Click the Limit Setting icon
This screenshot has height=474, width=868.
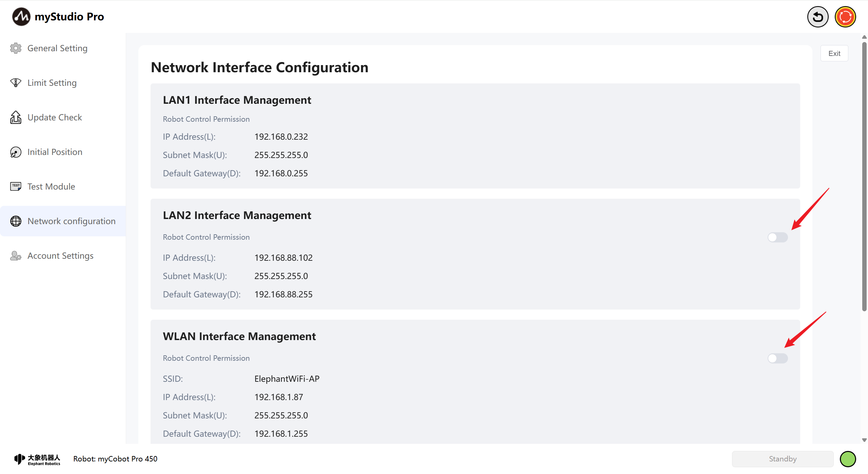(16, 83)
